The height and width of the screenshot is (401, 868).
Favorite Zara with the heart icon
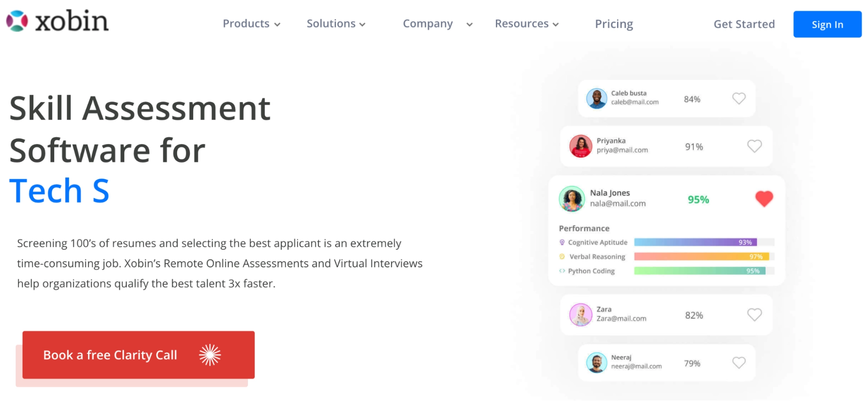coord(754,315)
